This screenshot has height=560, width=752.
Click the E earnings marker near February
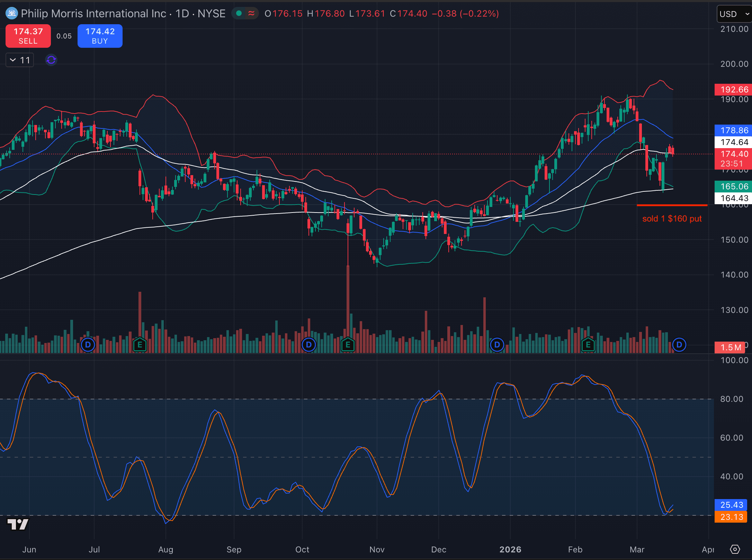coord(588,344)
